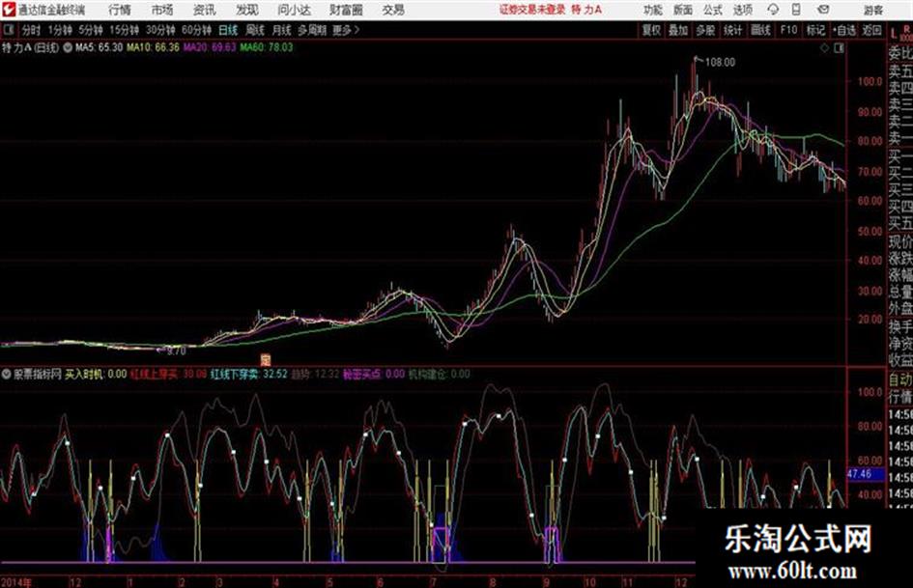This screenshot has width=913, height=588.
Task: Select the 日线 daily period
Action: pyautogui.click(x=228, y=30)
